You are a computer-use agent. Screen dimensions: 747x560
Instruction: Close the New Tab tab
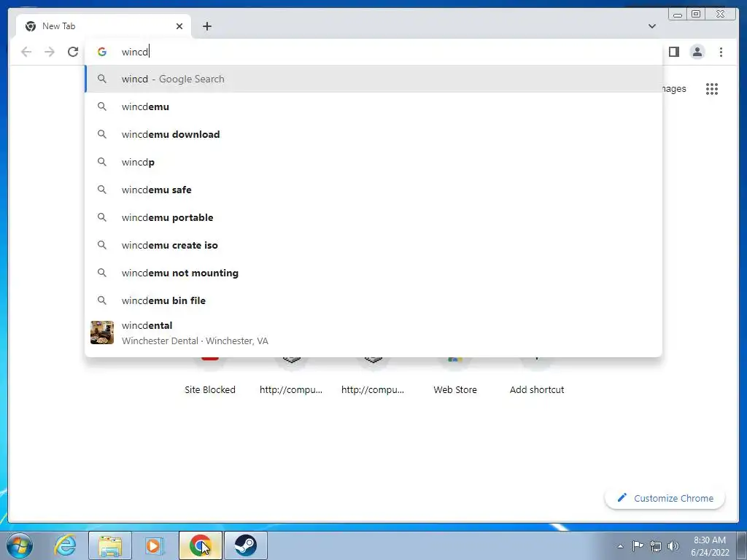click(179, 26)
